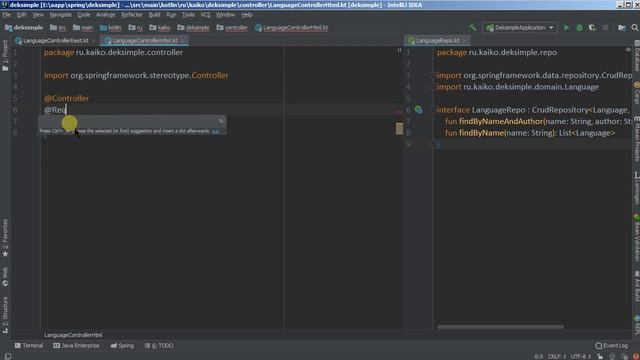Click LanguageControllerHtml.kt in navigation bar
The width and height of the screenshot is (640, 360).
click(291, 28)
